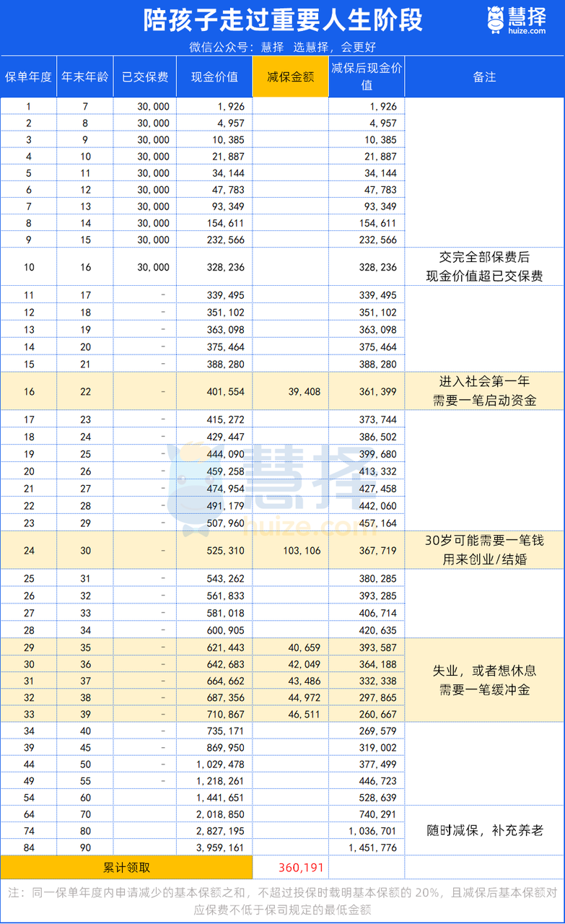Click the 减保后现金价值 column header
Viewport: 565px width, 924px height.
367,76
